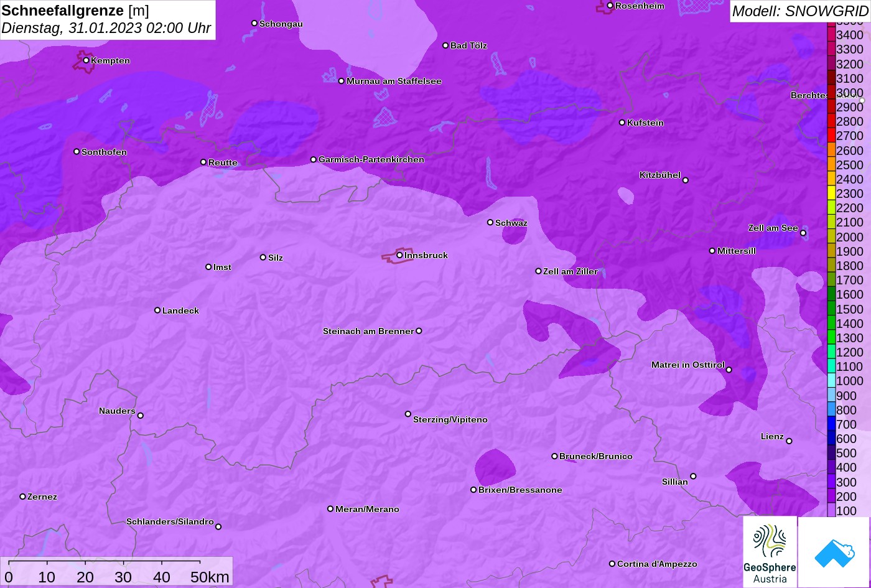Click the Landeck location marker

click(157, 310)
